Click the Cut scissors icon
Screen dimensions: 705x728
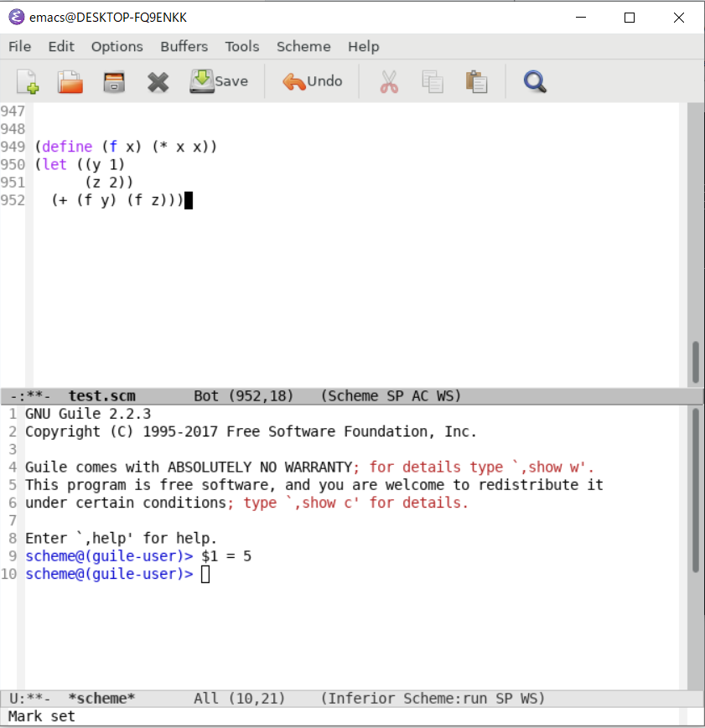389,82
